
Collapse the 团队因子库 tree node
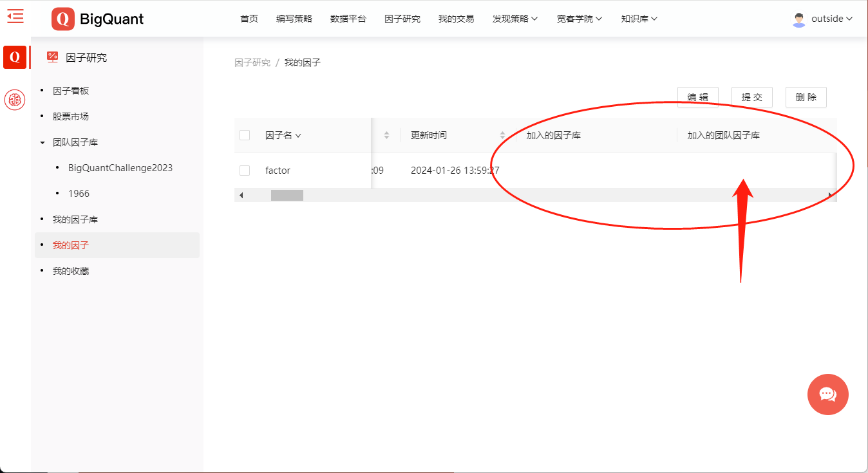coord(42,142)
